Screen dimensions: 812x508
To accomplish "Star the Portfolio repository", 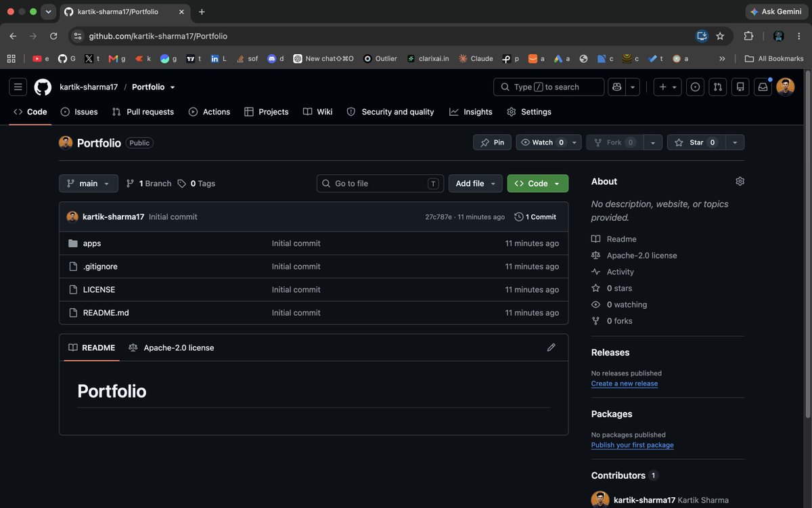I will click(696, 142).
